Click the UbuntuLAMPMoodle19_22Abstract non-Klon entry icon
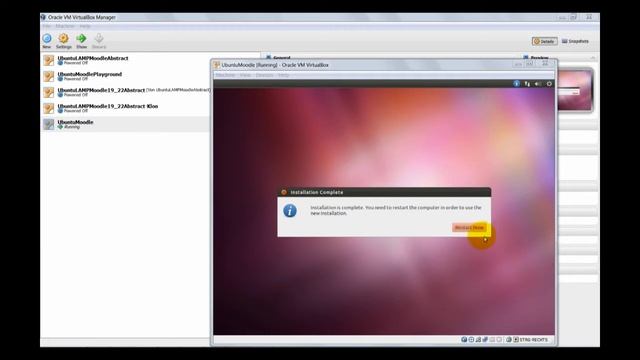Viewport: 640px width, 360px height. click(x=49, y=92)
